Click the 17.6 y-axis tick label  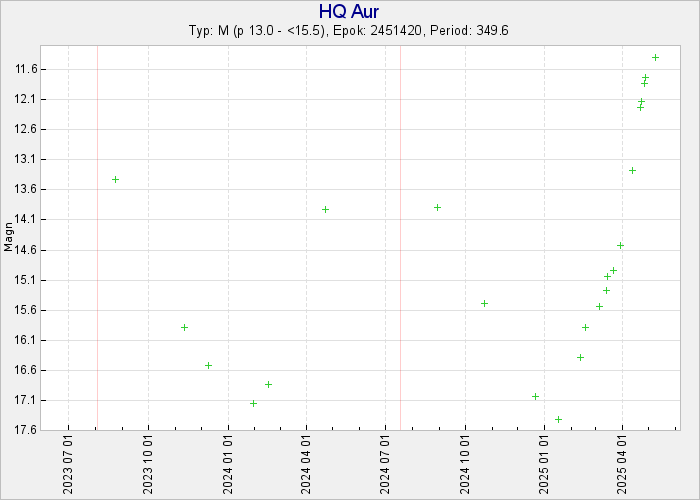(x=27, y=431)
